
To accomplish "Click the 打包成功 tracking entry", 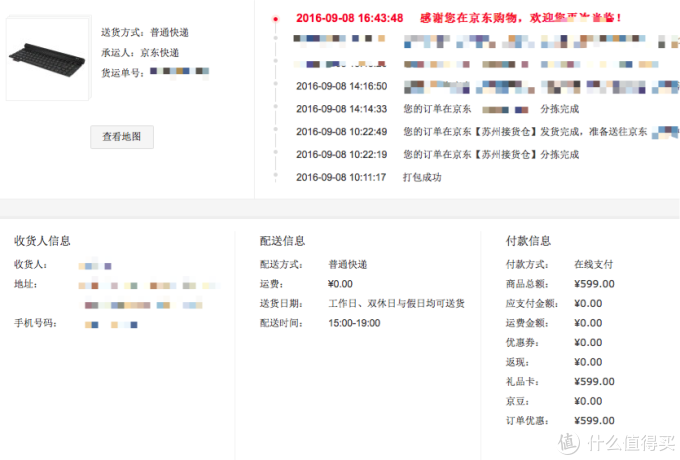I will coord(422,177).
